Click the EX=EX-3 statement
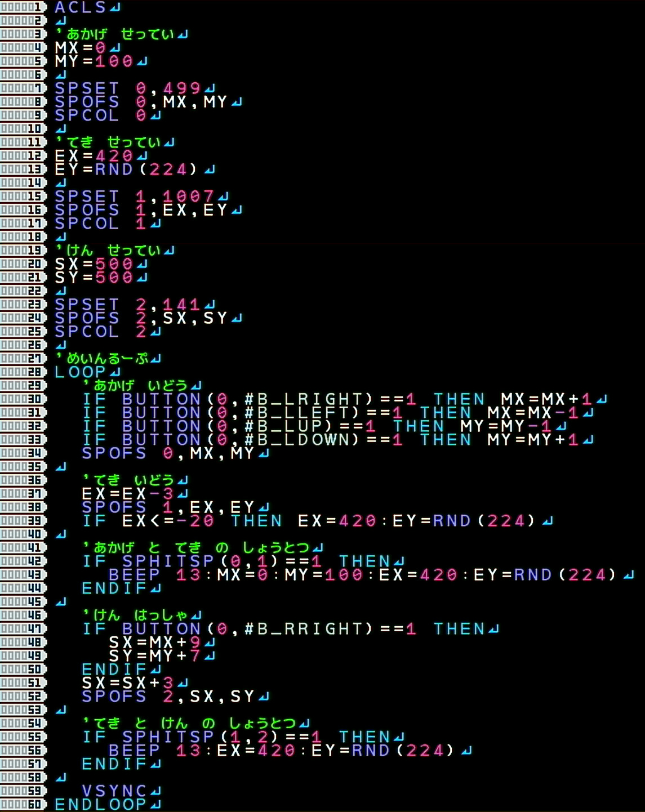The height and width of the screenshot is (812, 645). tap(128, 494)
